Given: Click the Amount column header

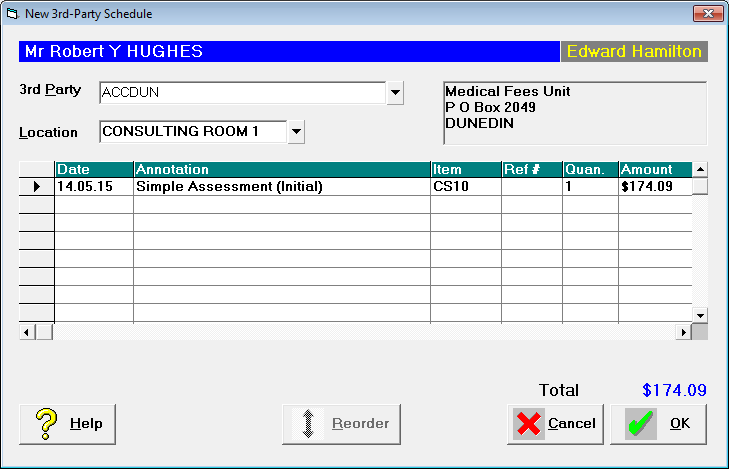Looking at the screenshot, I should tap(656, 169).
